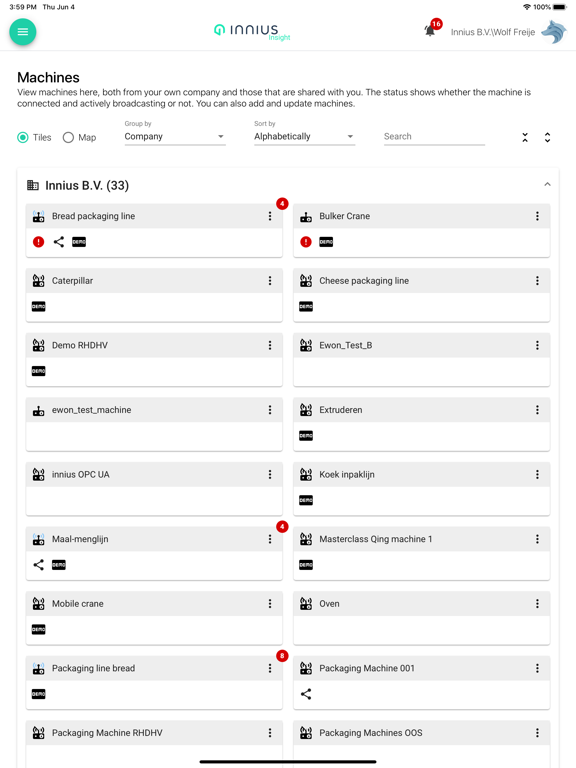Click the Bulker Crane demo badge
576x768 pixels.
click(x=326, y=242)
